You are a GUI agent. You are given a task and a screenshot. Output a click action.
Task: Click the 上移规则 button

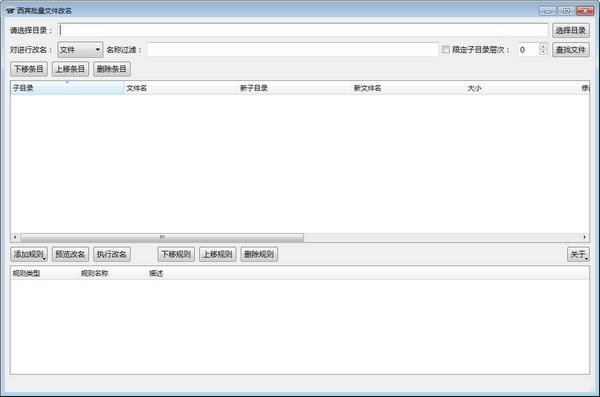[217, 254]
